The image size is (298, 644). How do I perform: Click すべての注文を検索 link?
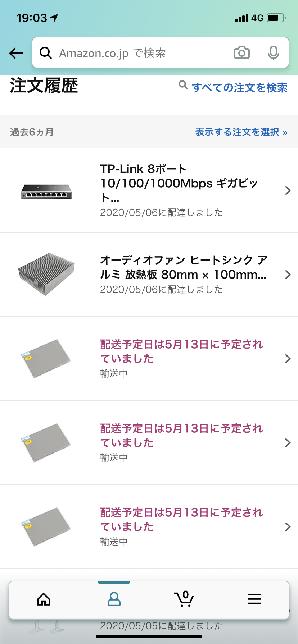click(x=240, y=87)
